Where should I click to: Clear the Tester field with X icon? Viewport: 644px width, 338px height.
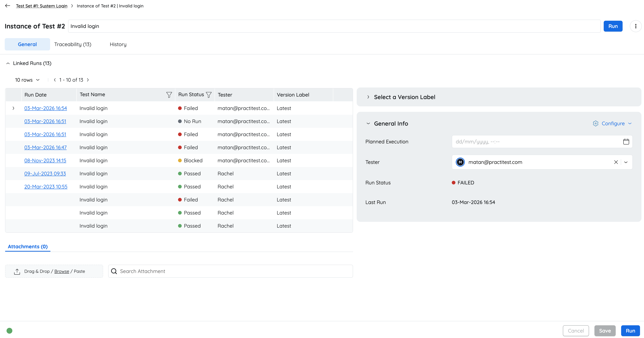click(x=616, y=162)
